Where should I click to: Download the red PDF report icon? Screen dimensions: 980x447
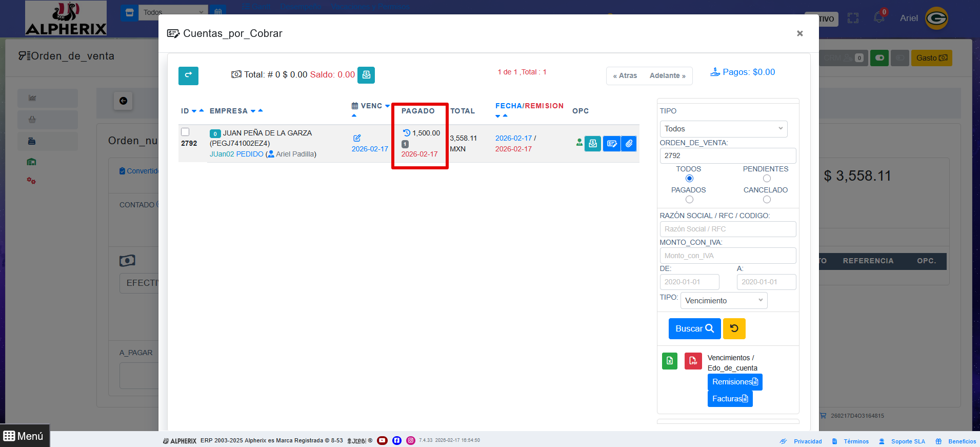(x=693, y=361)
